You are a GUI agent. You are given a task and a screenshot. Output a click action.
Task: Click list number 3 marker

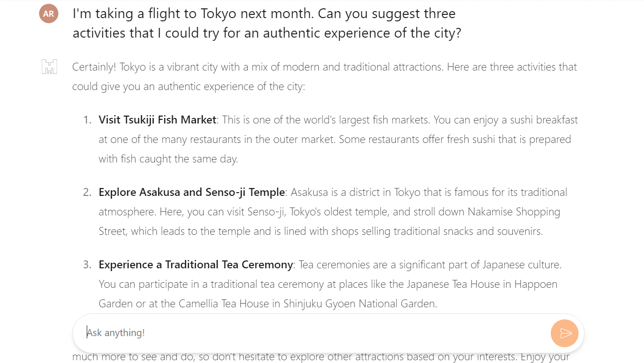pyautogui.click(x=87, y=265)
